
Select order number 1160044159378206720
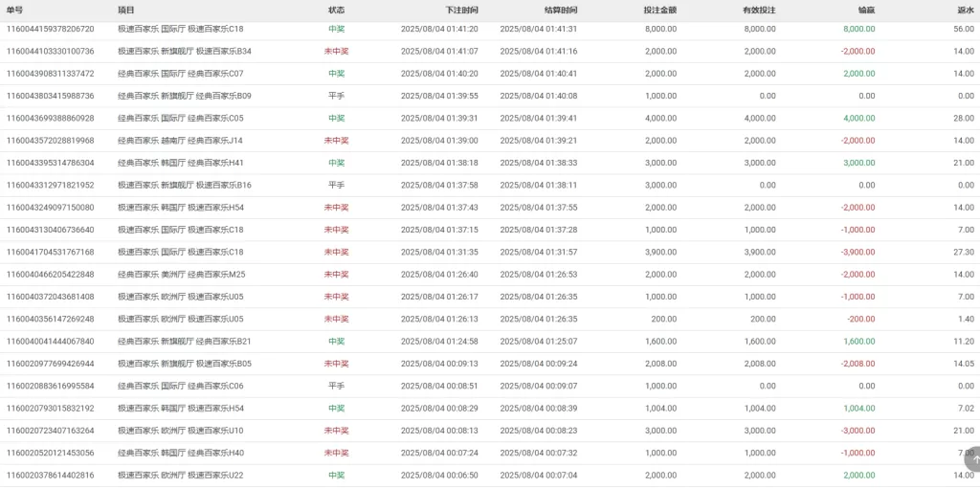point(50,29)
